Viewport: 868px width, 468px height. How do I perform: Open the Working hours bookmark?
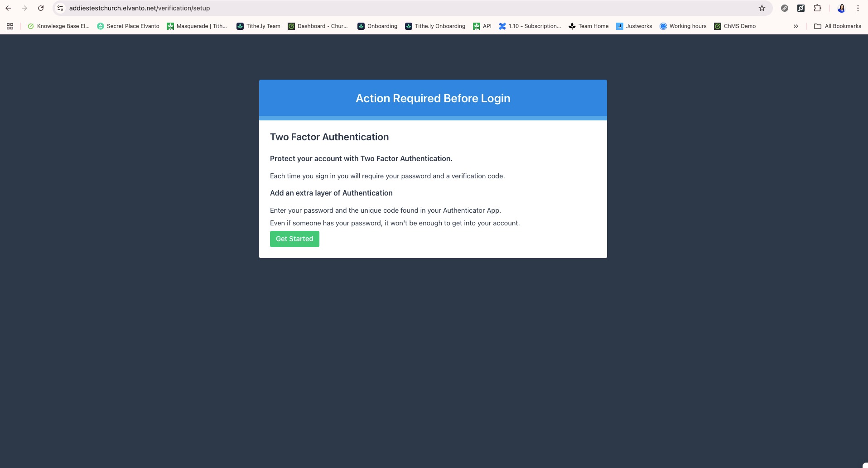click(683, 26)
